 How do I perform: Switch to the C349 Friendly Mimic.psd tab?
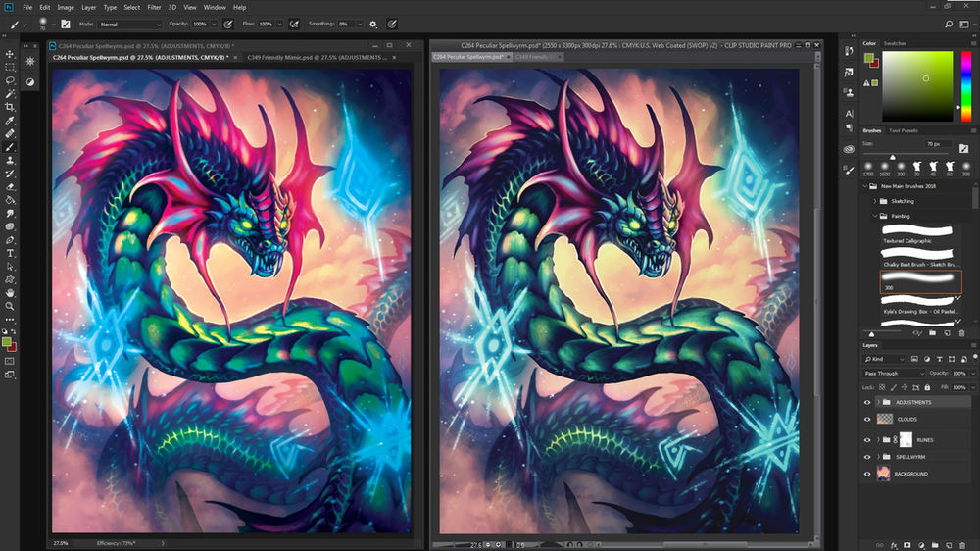pos(318,58)
